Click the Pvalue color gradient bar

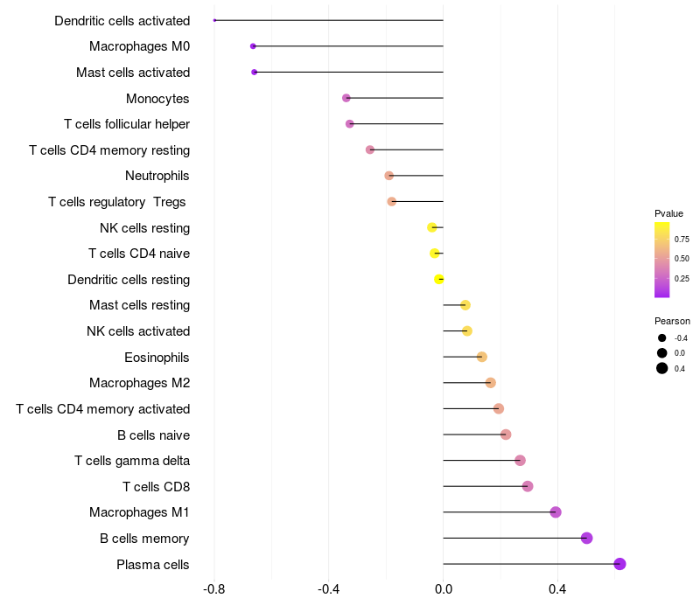click(x=662, y=260)
